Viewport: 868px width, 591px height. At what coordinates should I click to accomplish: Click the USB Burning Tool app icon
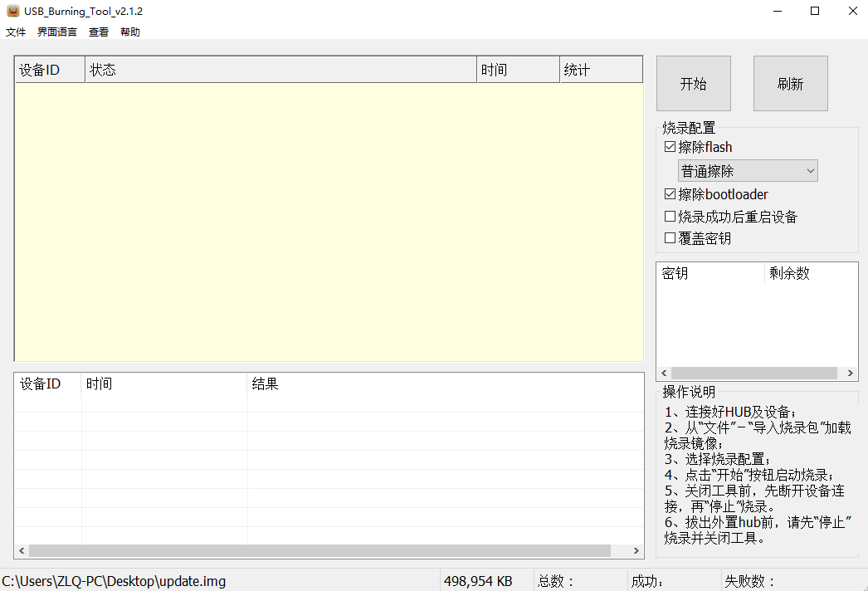click(x=12, y=11)
